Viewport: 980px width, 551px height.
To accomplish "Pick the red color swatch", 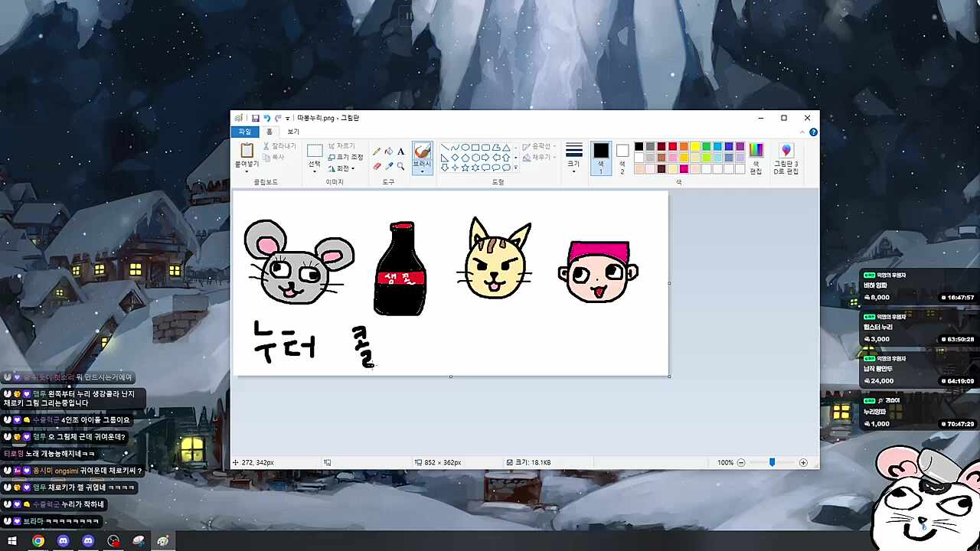I will point(672,146).
